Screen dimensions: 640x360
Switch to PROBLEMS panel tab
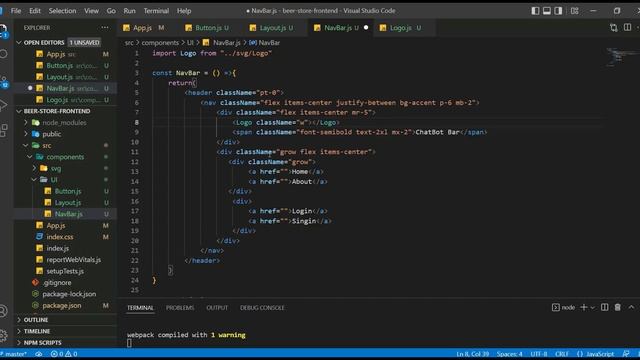[x=180, y=308]
